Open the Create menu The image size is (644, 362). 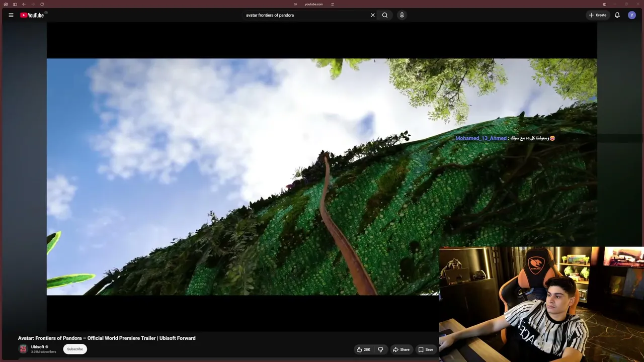pos(598,15)
